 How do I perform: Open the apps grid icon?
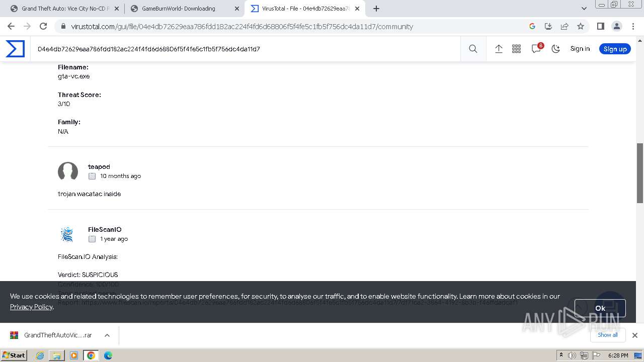click(x=516, y=49)
